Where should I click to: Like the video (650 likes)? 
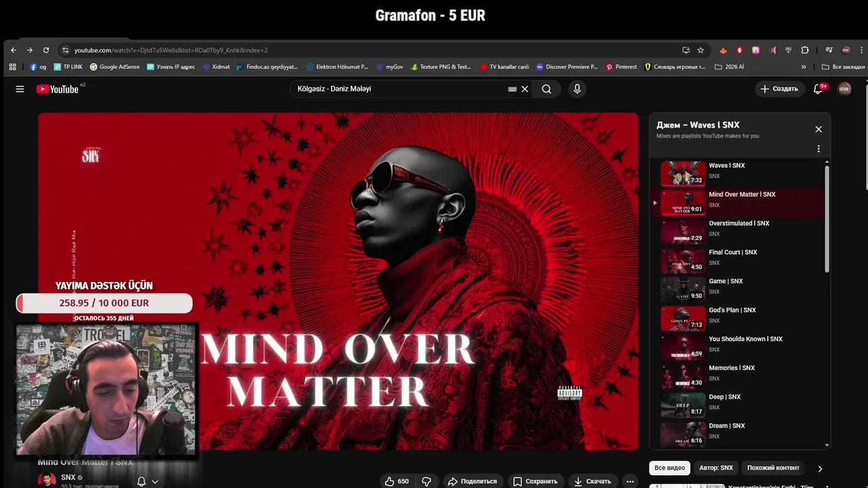[x=397, y=481]
